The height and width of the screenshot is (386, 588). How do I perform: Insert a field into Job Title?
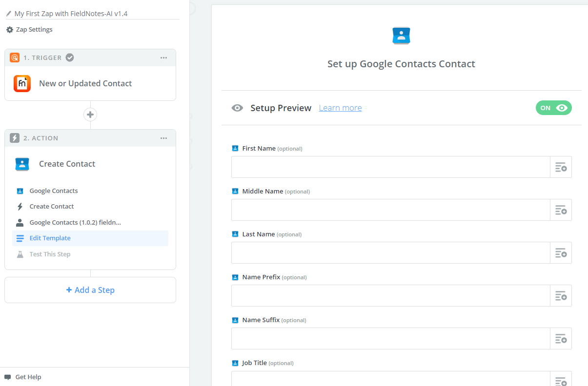tap(561, 379)
